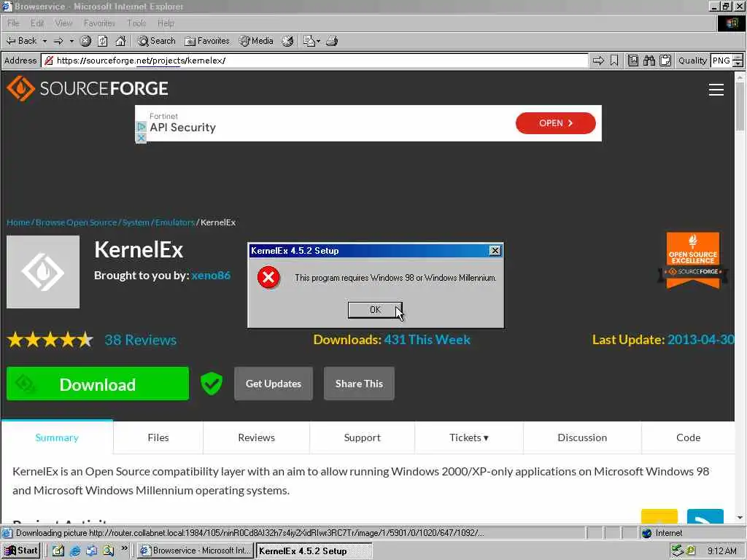Screen dimensions: 747x560
Task: Click the Back button in IE toolbar
Action: coord(21,41)
